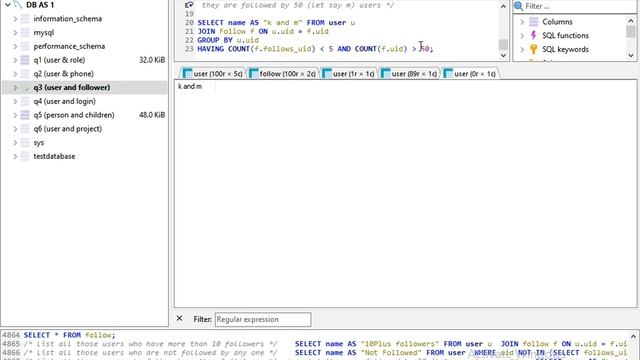
Task: Click the SQL functions lightning icon
Action: pos(533,36)
